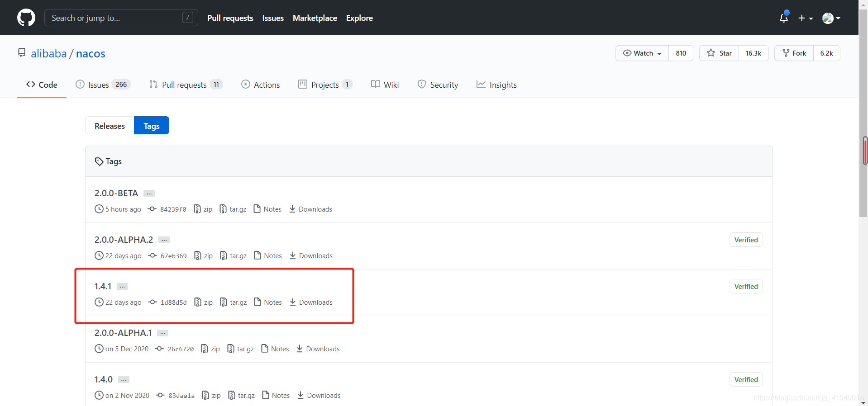The width and height of the screenshot is (868, 406).
Task: Open Downloads for 2.0.0-ALPHA.1
Action: [x=318, y=349]
